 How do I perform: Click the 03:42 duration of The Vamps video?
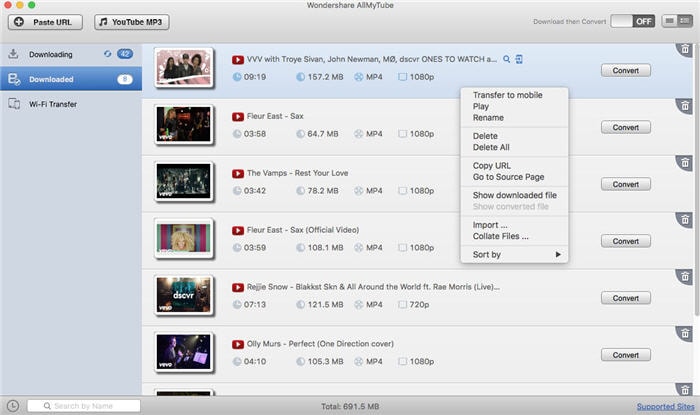click(254, 191)
